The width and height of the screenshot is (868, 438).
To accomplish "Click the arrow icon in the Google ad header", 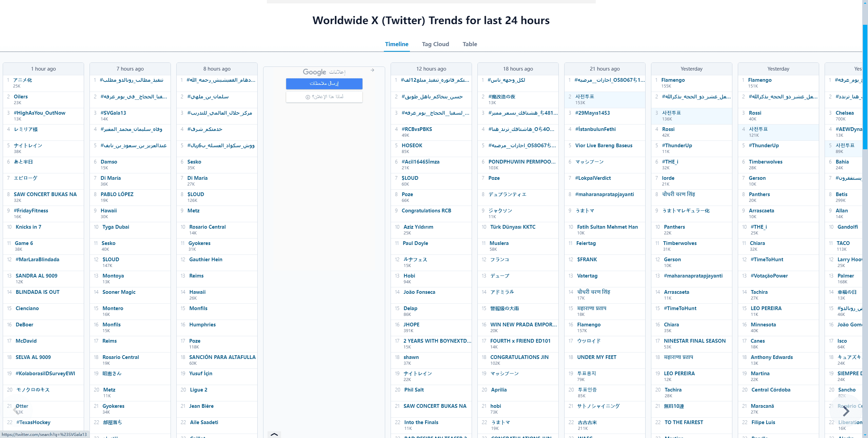I will (x=372, y=70).
